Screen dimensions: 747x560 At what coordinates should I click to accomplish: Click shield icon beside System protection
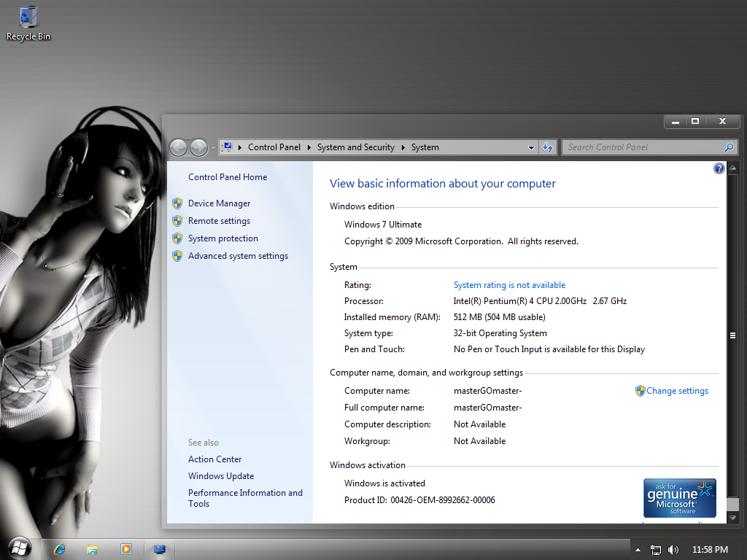coord(177,238)
